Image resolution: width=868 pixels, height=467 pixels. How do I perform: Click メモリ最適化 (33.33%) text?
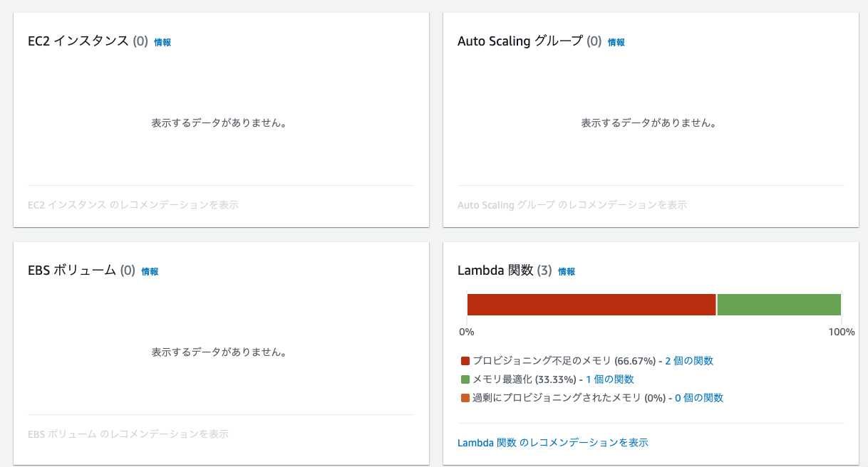[x=524, y=379]
